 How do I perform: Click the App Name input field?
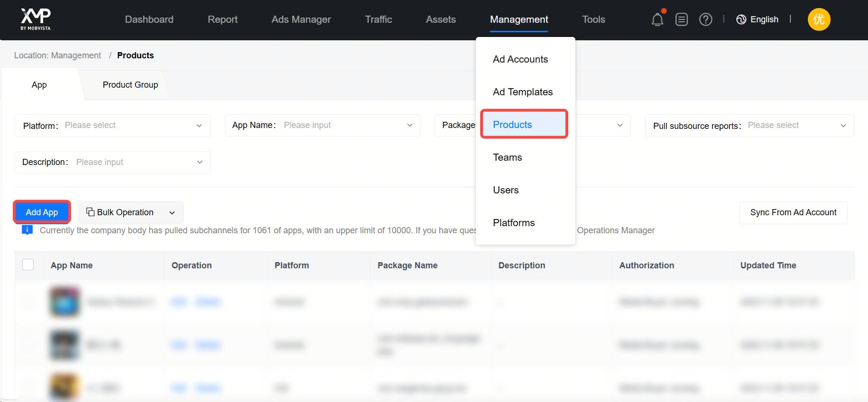[341, 126]
